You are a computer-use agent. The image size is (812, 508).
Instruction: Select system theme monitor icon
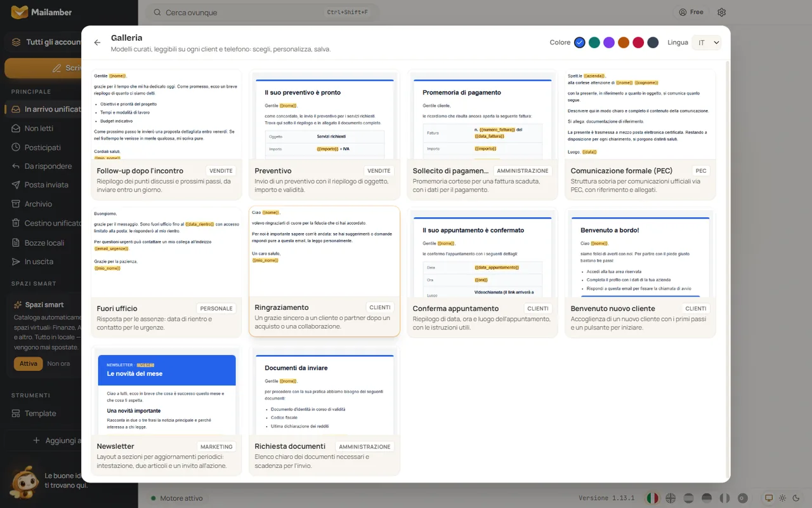click(x=769, y=498)
